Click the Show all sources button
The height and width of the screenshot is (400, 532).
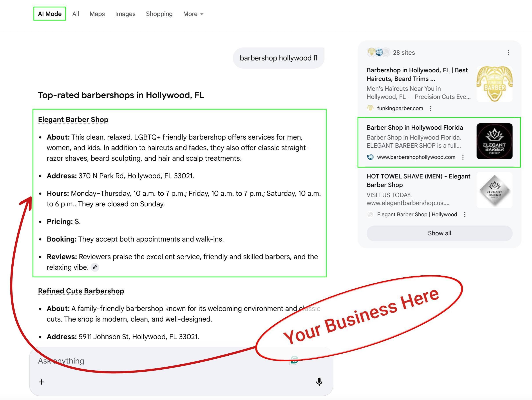click(439, 233)
